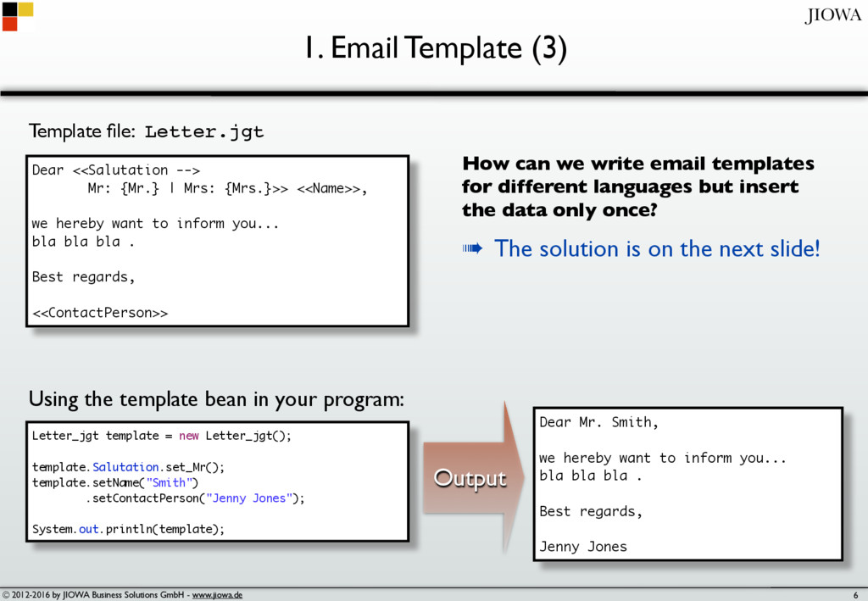Click 'The solution is on the next slide!' text
This screenshot has height=601, width=868.
(657, 248)
